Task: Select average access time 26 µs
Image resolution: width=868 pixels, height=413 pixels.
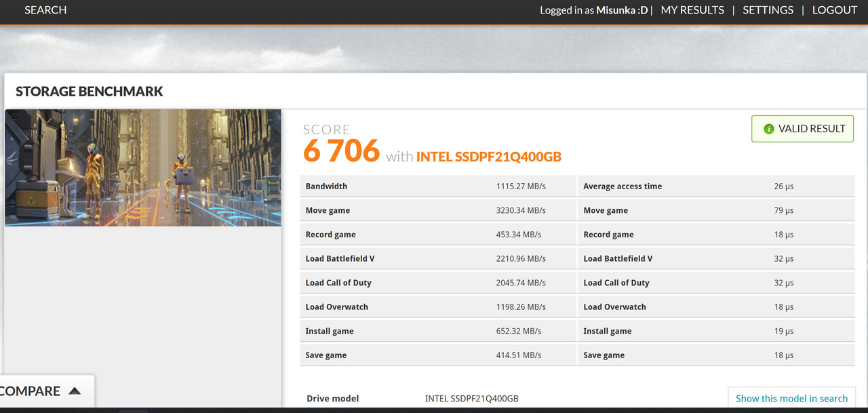Action: pyautogui.click(x=784, y=186)
